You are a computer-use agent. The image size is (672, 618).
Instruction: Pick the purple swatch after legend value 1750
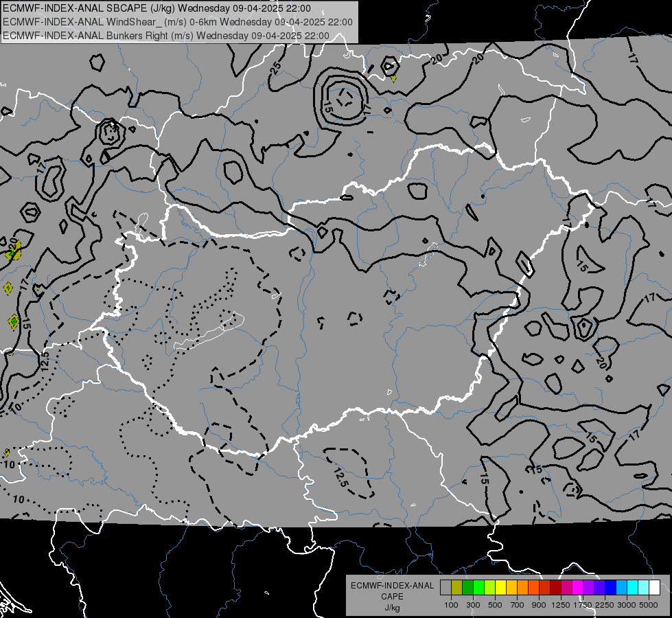[589, 588]
